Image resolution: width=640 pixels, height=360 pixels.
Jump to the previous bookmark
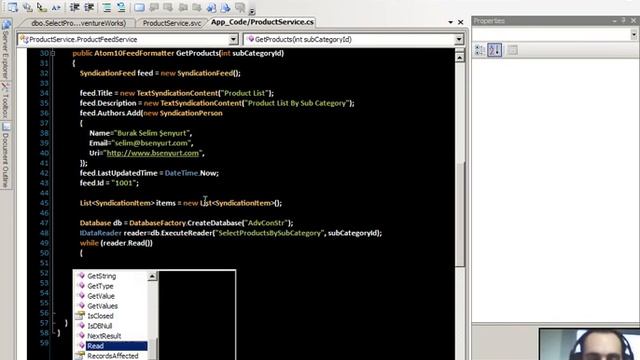[x=154, y=7]
